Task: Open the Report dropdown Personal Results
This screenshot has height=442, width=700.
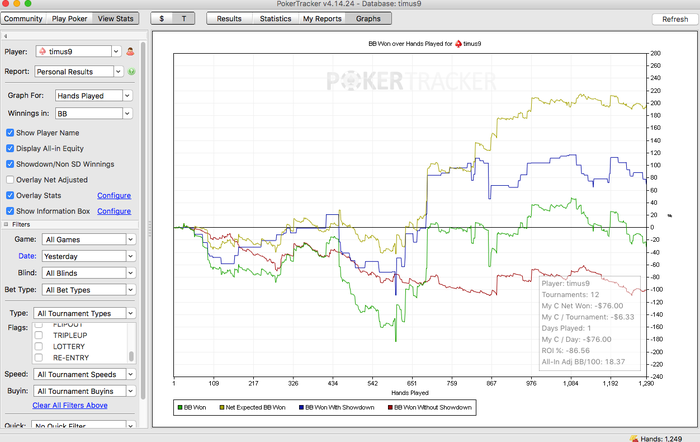Action: (x=79, y=71)
